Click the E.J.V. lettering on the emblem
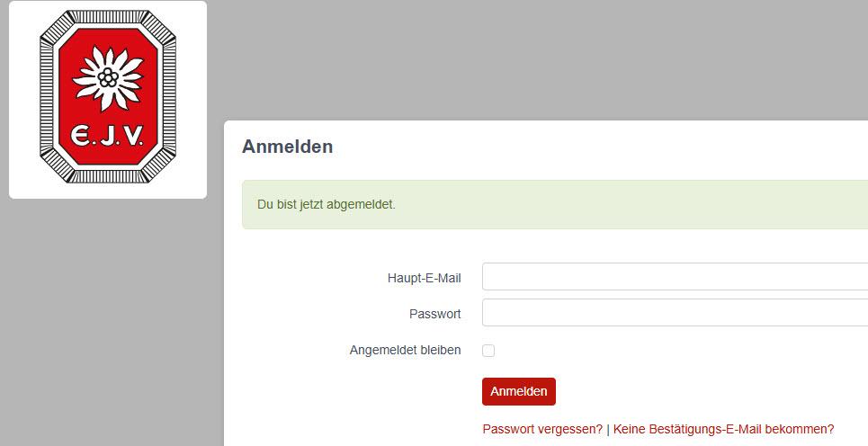This screenshot has height=446, width=868. [x=107, y=136]
